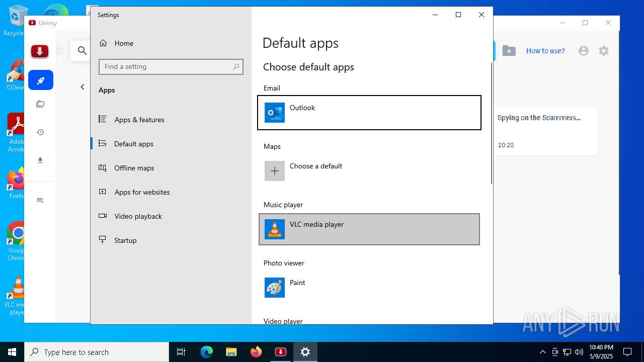This screenshot has height=362, width=644.
Task: Open Ummy history clock icon
Action: click(x=40, y=132)
